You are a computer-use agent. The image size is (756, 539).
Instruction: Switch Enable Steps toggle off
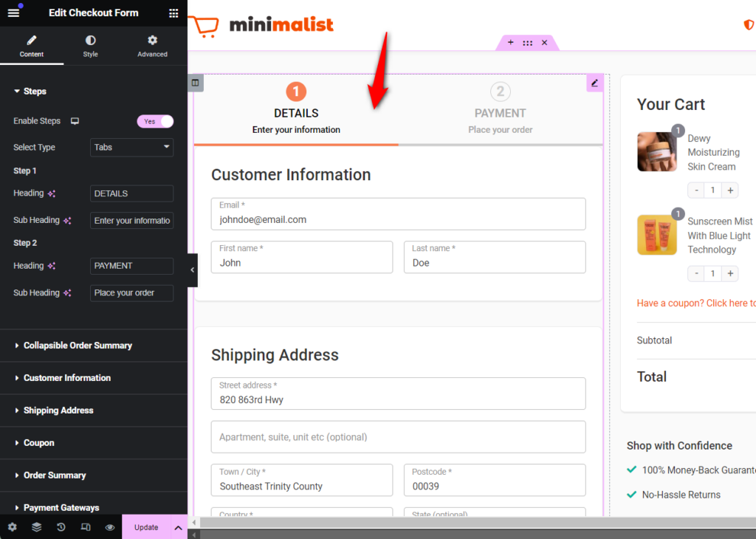click(155, 120)
